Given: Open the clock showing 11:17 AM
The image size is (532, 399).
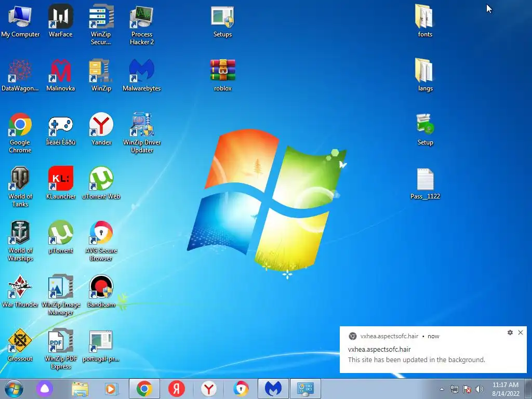Looking at the screenshot, I should pos(506,389).
